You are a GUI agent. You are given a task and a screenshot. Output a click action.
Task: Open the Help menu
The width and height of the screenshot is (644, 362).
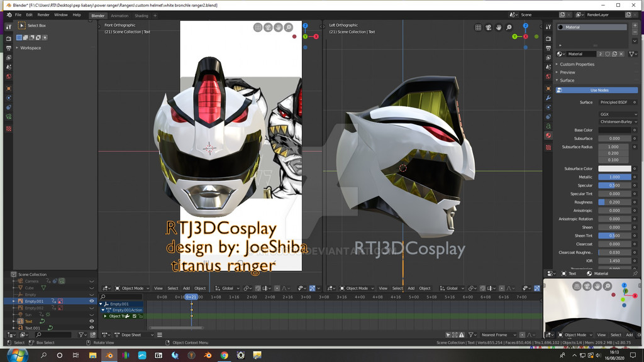coord(77,15)
